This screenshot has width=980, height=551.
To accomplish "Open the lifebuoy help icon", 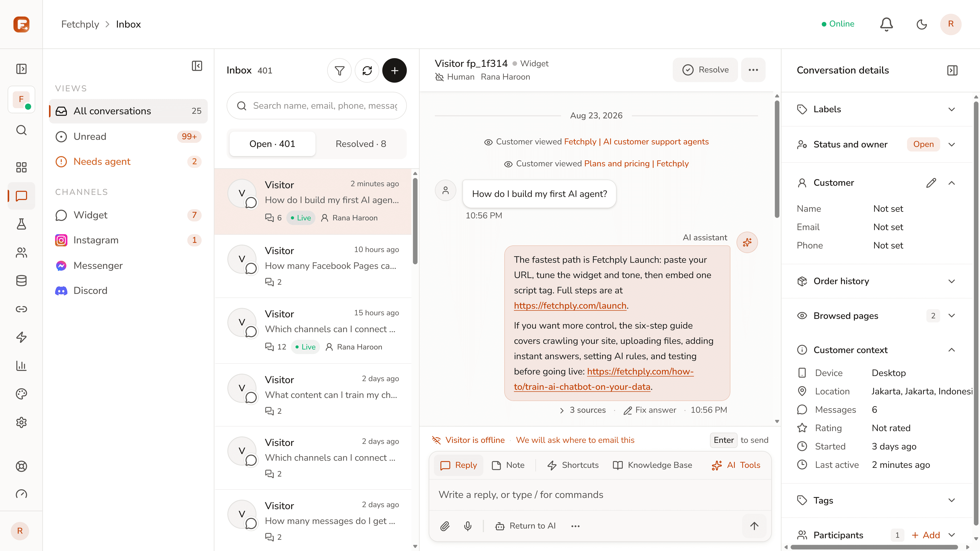I will click(21, 466).
